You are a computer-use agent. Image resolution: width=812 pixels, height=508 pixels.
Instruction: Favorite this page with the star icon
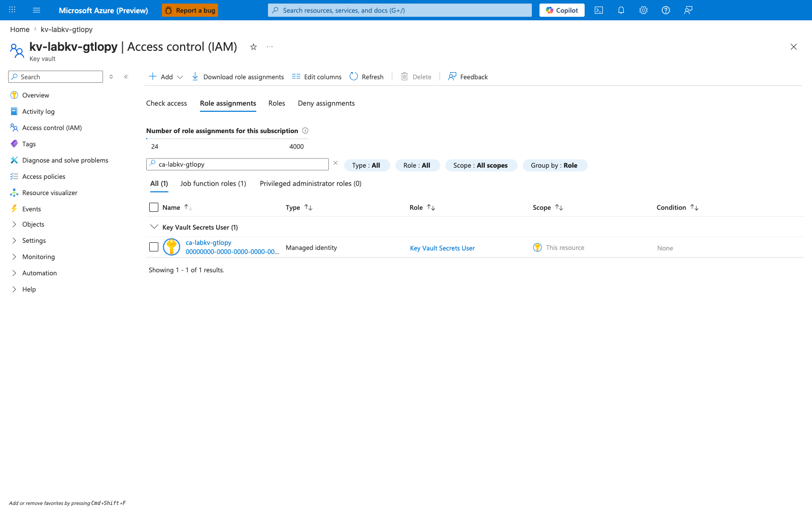(253, 47)
